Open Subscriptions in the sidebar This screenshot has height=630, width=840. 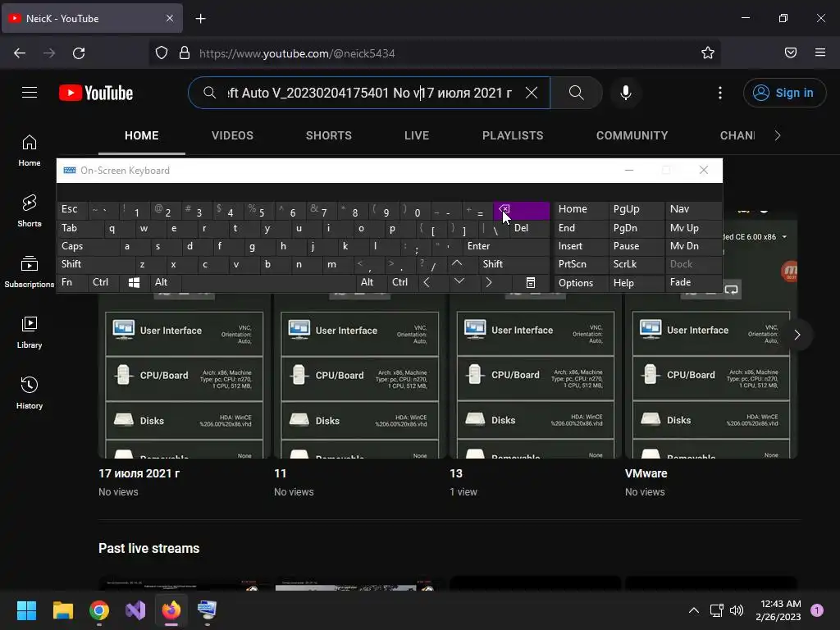(x=30, y=272)
